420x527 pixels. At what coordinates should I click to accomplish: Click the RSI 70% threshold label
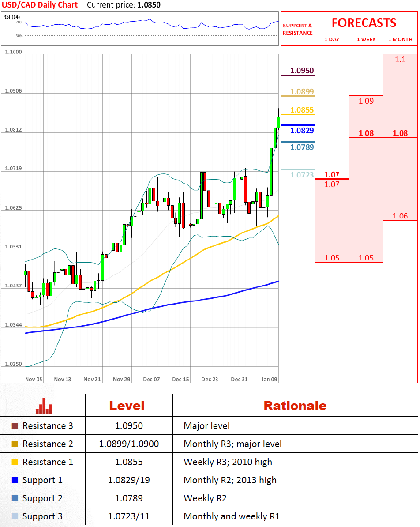19,22
